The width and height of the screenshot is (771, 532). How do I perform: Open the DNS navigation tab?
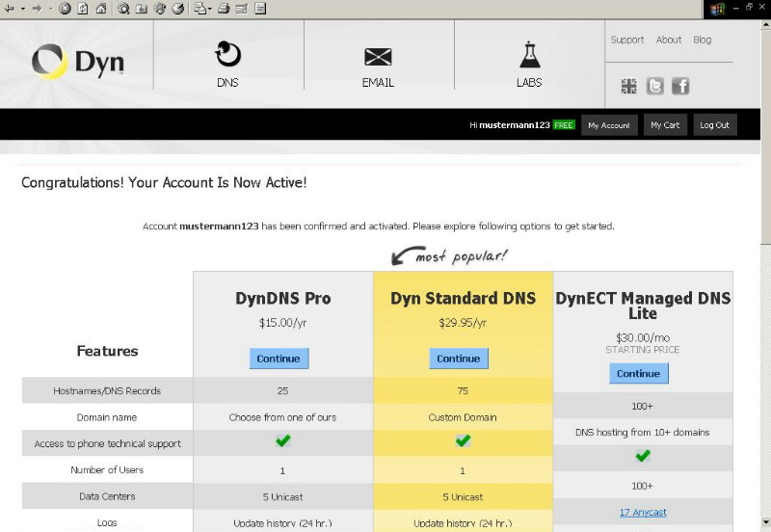pos(227,64)
